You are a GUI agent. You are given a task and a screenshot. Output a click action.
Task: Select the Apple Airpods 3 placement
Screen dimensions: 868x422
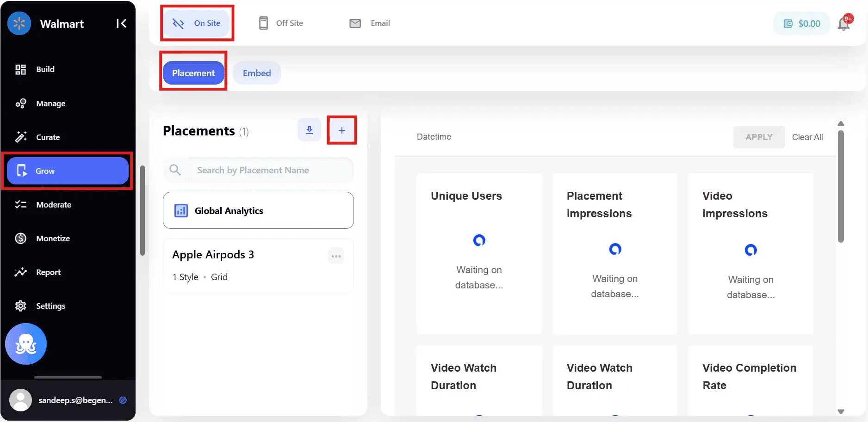pos(258,265)
